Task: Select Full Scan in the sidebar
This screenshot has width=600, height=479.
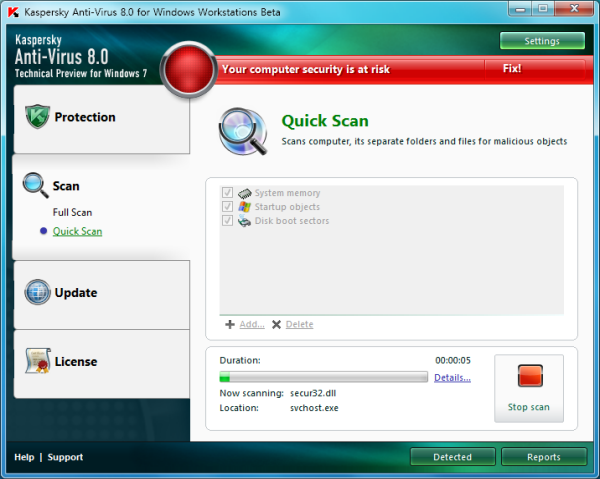Action: point(72,212)
